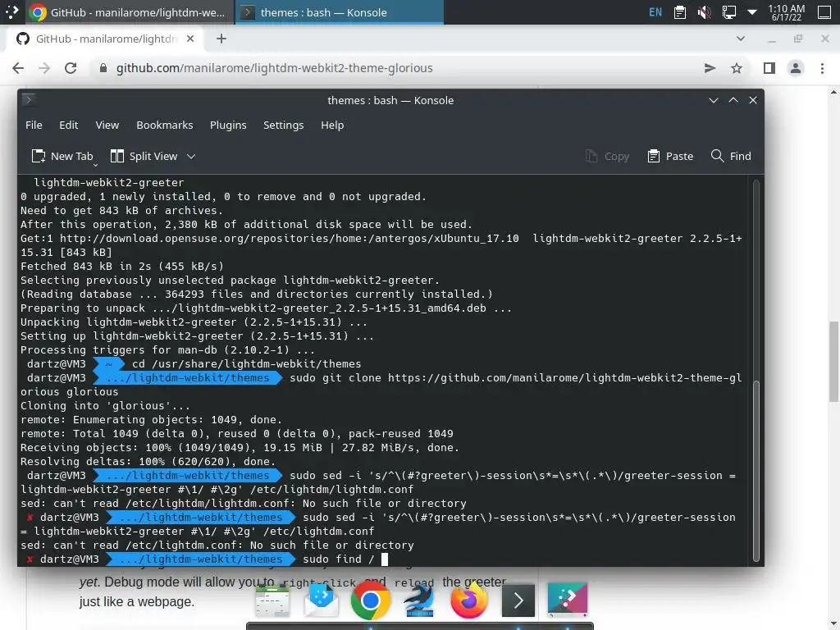The width and height of the screenshot is (840, 630).
Task: Go forward in Chrome
Action: [x=44, y=68]
